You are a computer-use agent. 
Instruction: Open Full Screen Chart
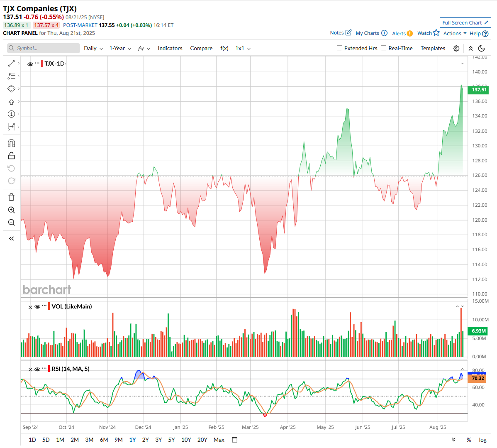[x=465, y=22]
